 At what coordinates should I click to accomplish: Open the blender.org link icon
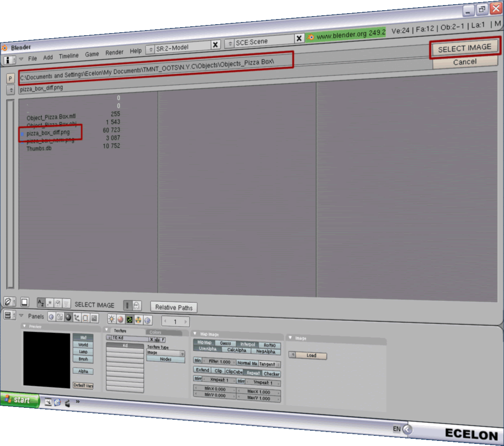click(310, 37)
